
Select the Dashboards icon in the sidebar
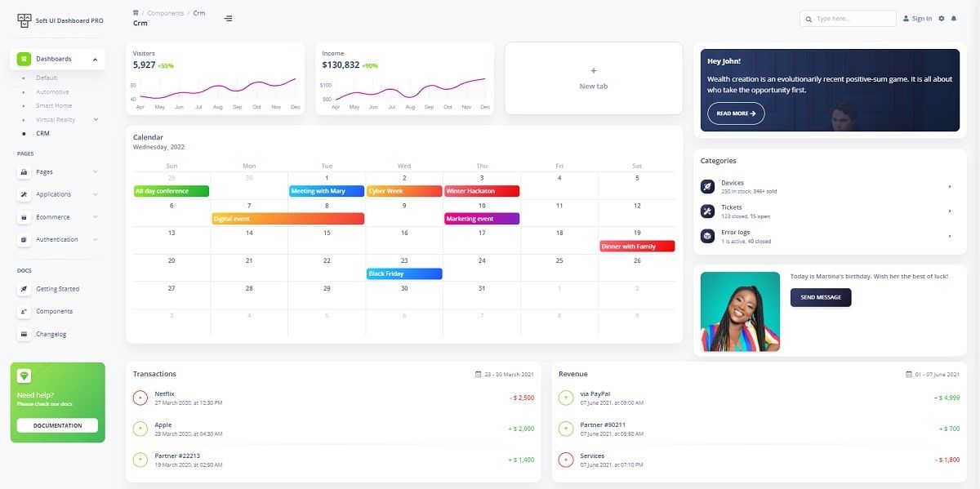24,59
